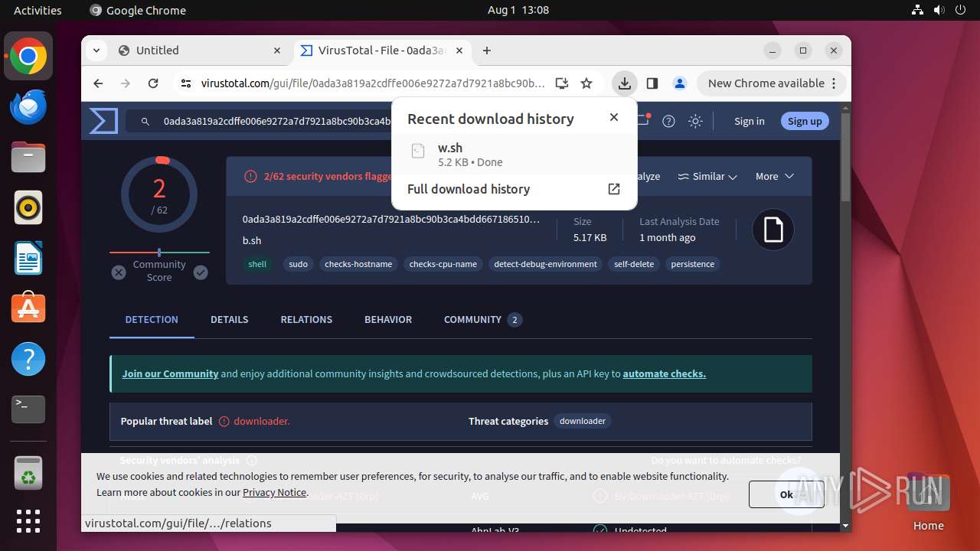980x551 pixels.
Task: Show applications grid in the dock
Action: pyautogui.click(x=28, y=521)
